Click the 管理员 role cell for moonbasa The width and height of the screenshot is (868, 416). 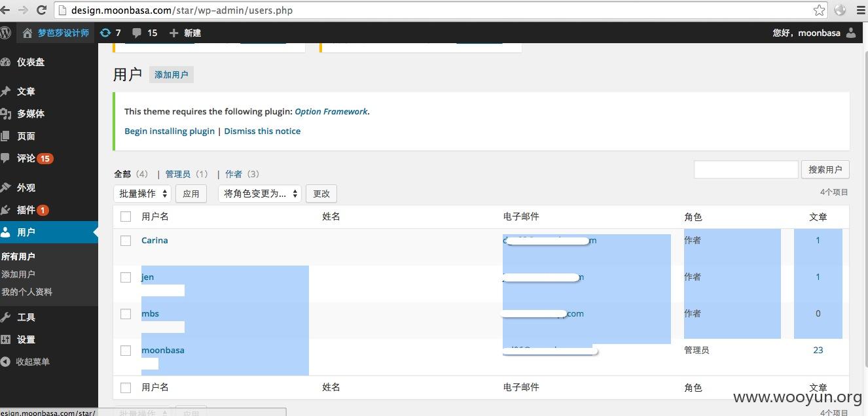pyautogui.click(x=696, y=350)
